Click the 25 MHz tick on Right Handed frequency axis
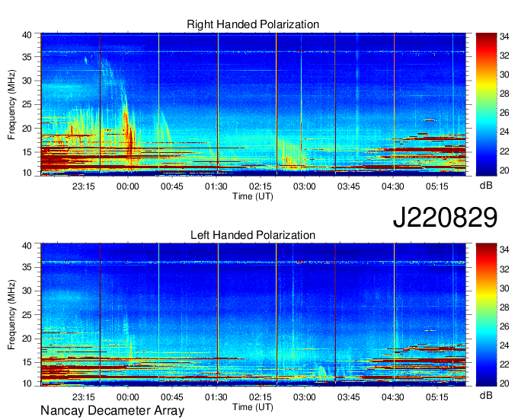Viewport: 518px width, 420px height. [27, 104]
